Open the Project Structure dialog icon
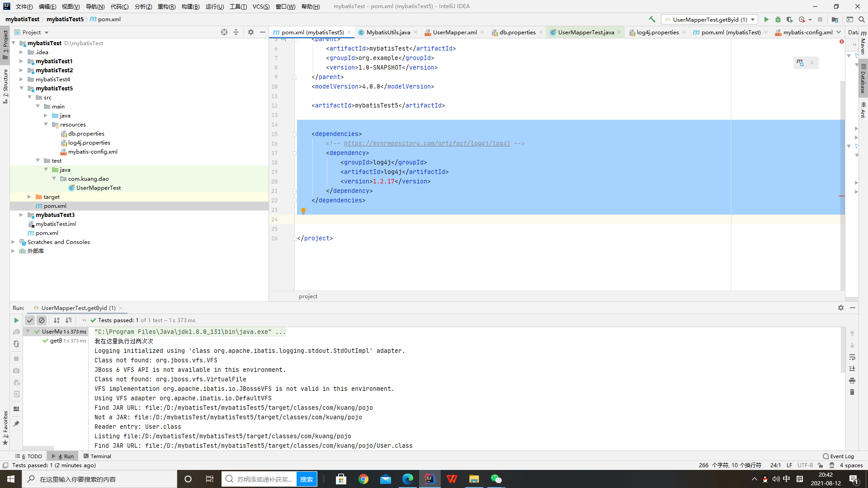Image resolution: width=868 pixels, height=488 pixels. 835,19
